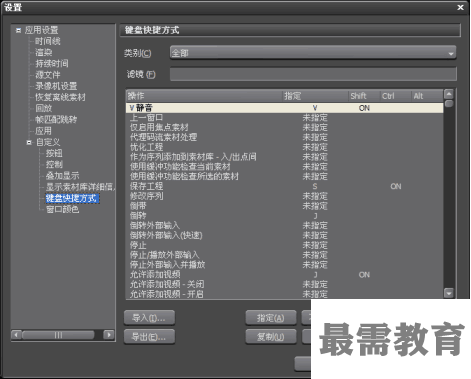Select the 允许添加视频 - 开启 row
The image size is (471, 379).
(x=285, y=294)
